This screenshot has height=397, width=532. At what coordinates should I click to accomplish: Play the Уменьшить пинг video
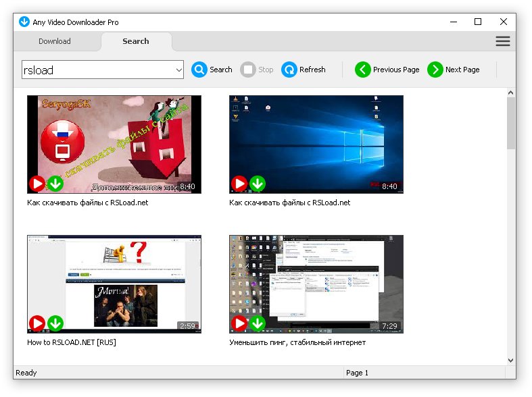239,323
